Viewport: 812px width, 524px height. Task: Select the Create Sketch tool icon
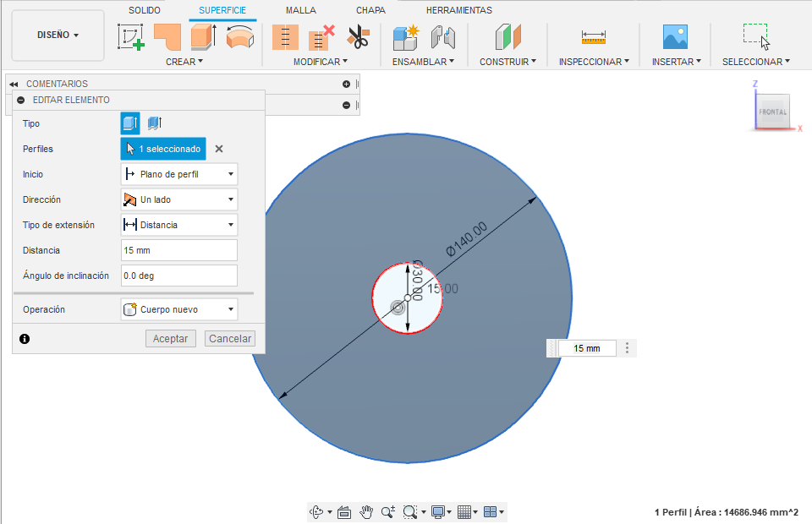130,36
